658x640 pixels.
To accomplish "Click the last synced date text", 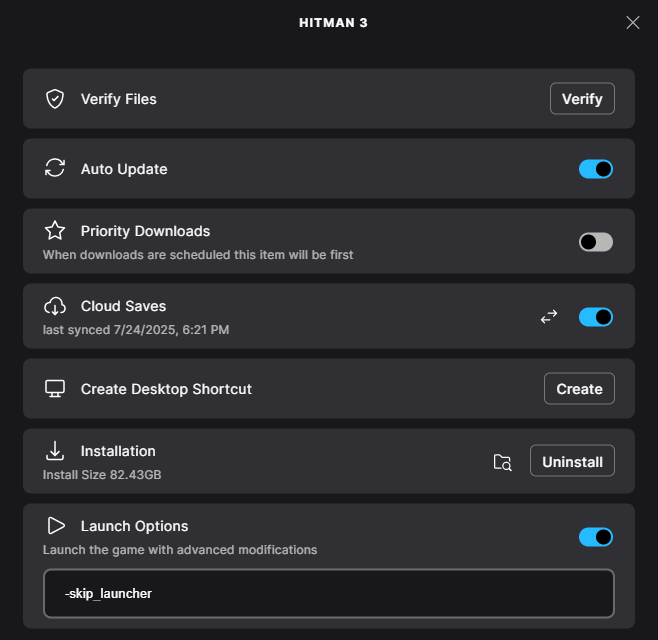I will click(137, 329).
